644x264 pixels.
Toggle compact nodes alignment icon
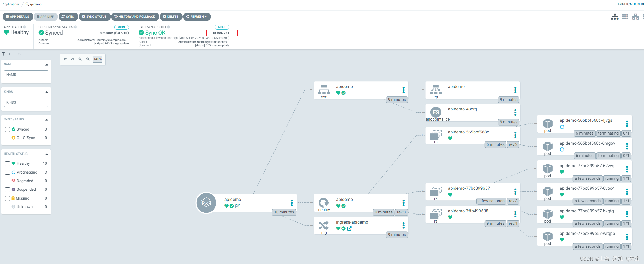[65, 59]
